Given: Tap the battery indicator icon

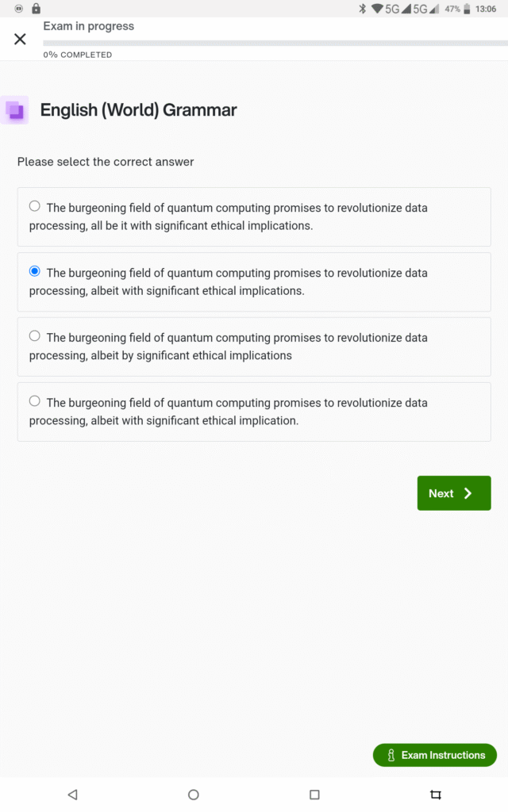Looking at the screenshot, I should [467, 9].
